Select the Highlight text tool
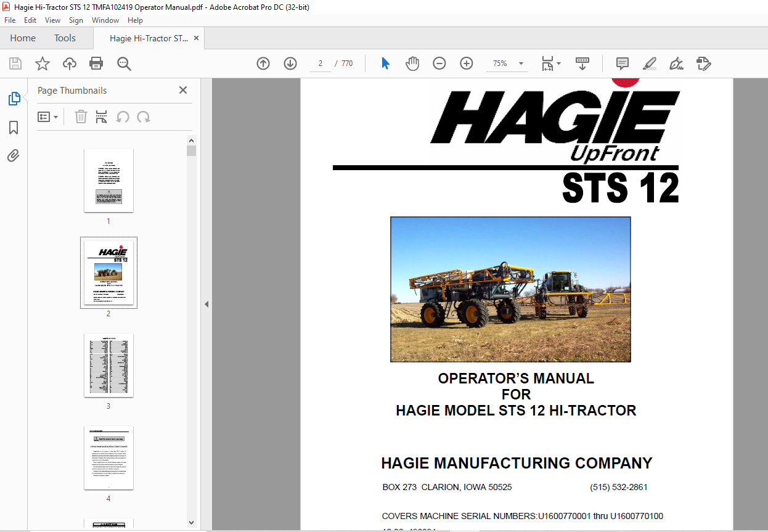The height and width of the screenshot is (532, 768). (x=650, y=63)
